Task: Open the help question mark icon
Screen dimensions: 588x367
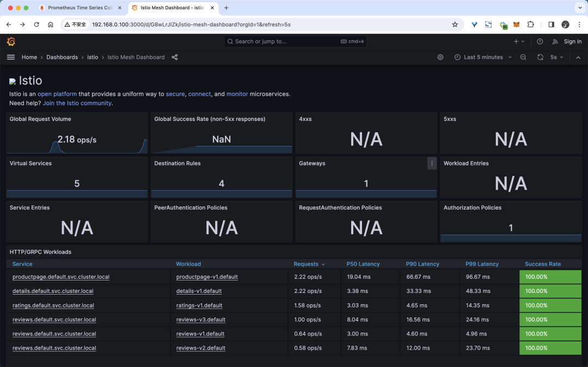Action: pos(540,41)
